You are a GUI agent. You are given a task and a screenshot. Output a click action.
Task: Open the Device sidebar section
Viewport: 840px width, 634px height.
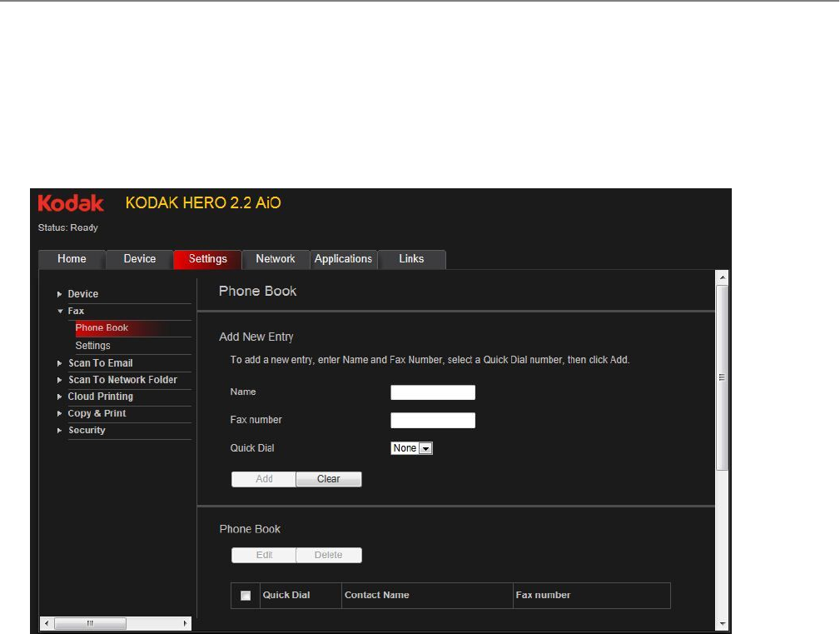[83, 294]
